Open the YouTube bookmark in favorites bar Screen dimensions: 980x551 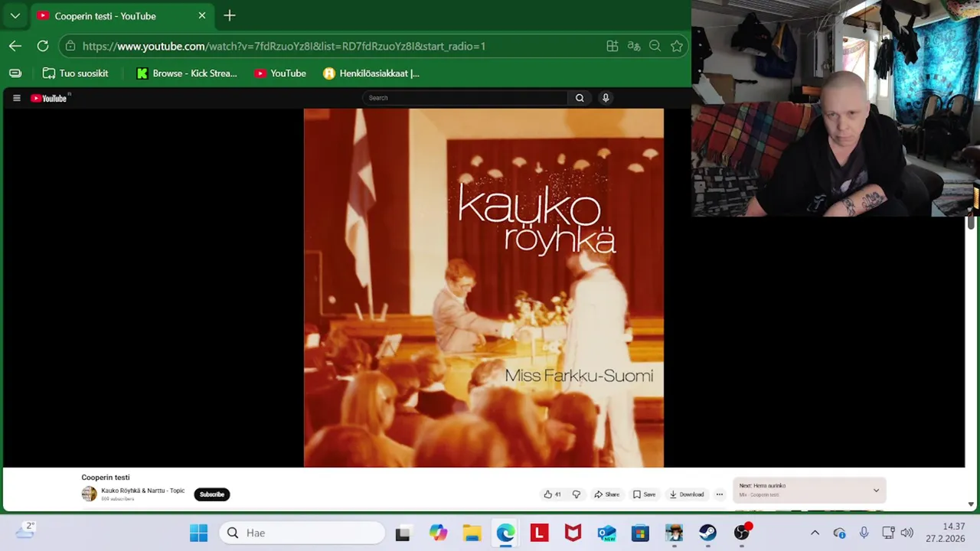(x=280, y=73)
